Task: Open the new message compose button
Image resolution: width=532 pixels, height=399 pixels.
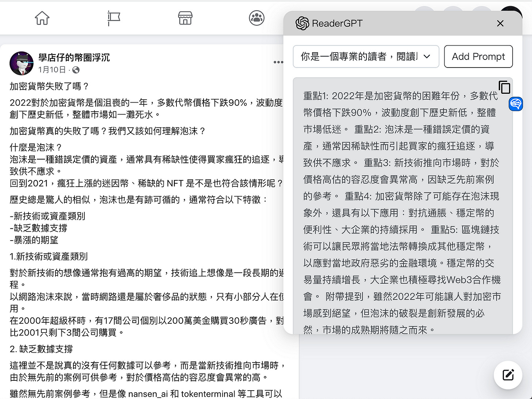Action: click(x=508, y=375)
